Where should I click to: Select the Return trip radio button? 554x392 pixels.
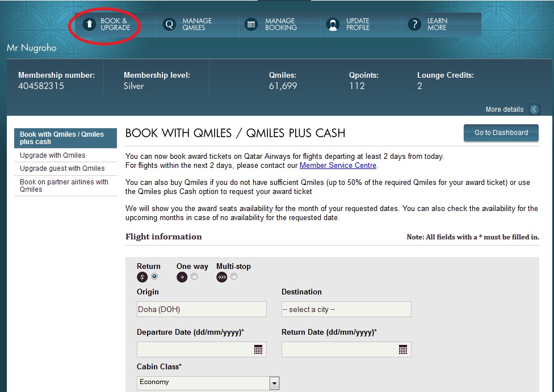tap(154, 277)
